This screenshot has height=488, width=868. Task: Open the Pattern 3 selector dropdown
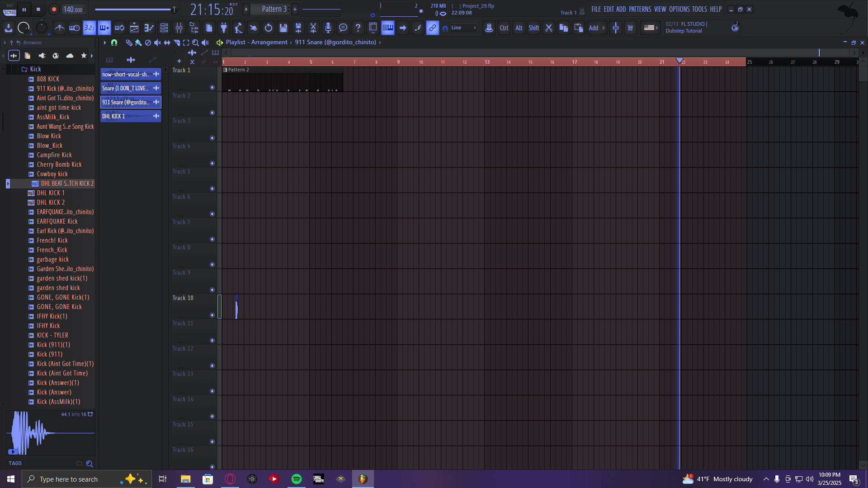tap(274, 9)
